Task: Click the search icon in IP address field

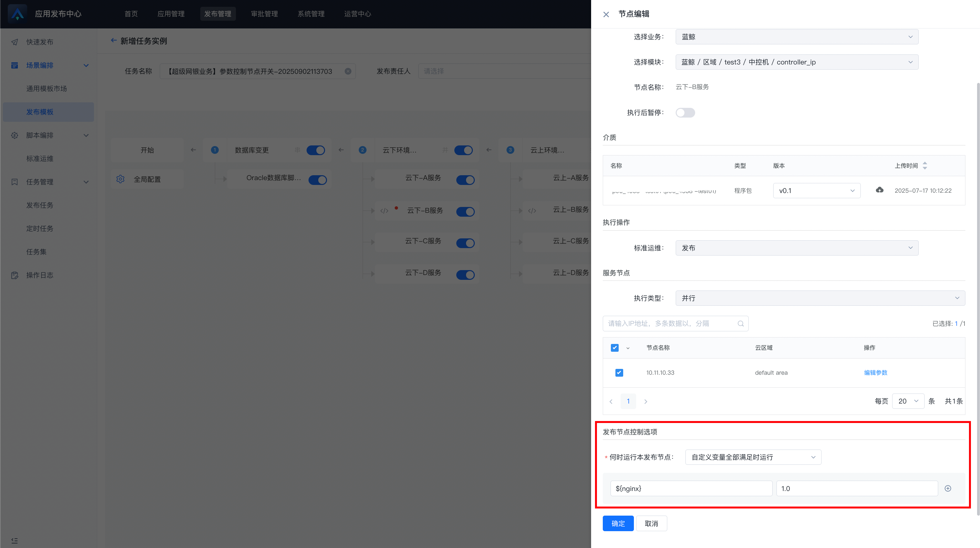Action: pos(740,324)
